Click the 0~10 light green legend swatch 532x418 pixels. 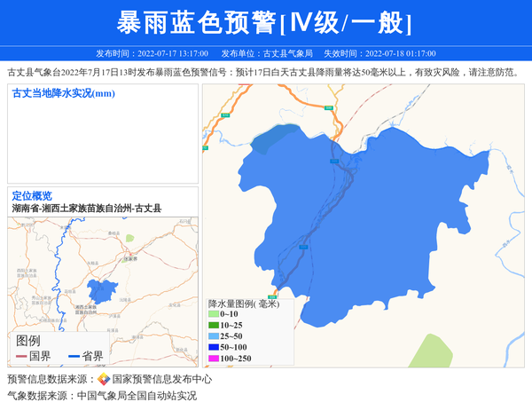click(x=214, y=314)
